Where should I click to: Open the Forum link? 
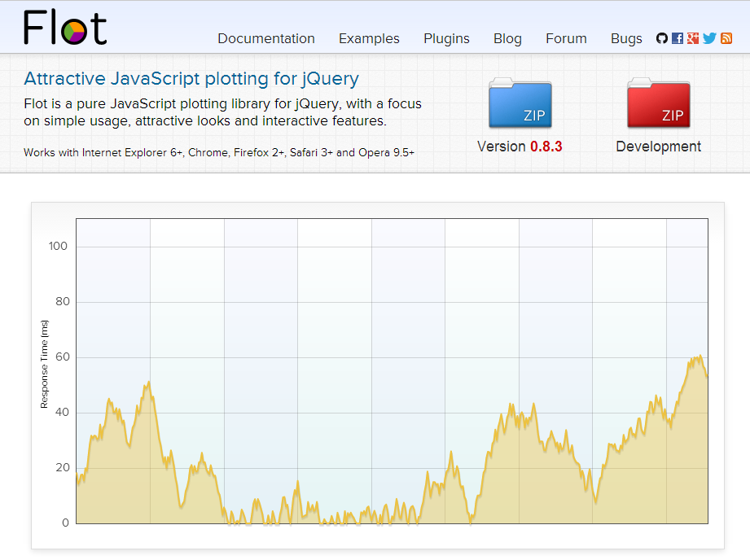coord(566,39)
